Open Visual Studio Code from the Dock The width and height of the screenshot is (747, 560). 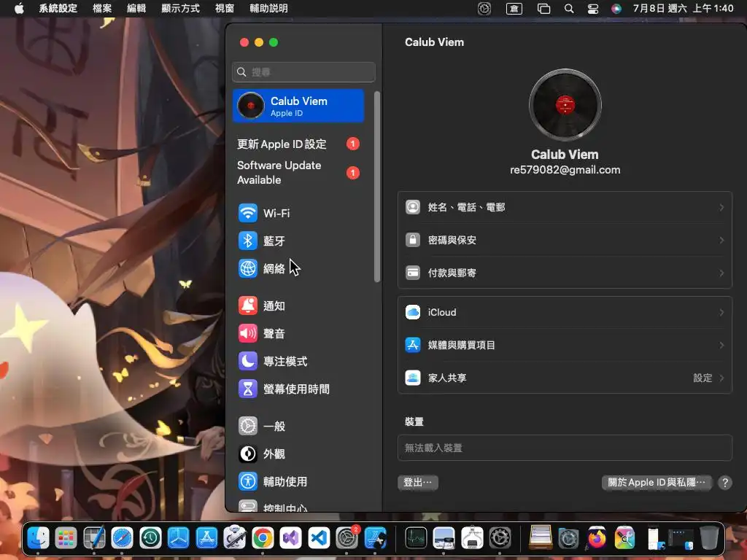pos(319,539)
